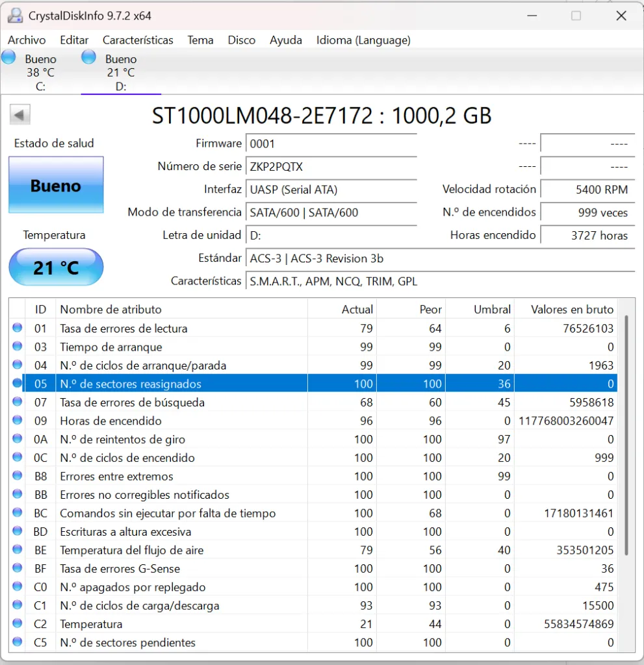
Task: Click the Interfaz field UASP (Serial ATA)
Action: pyautogui.click(x=331, y=190)
